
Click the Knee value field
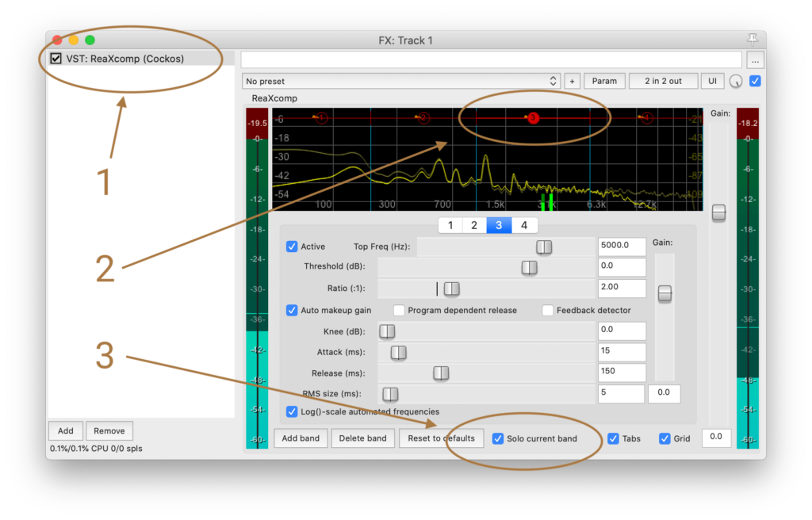(622, 331)
